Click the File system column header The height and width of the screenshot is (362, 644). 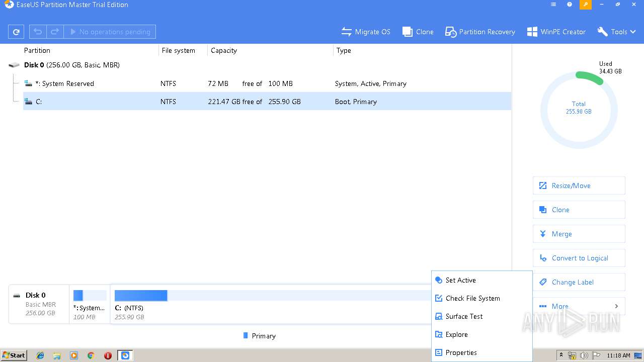coord(178,50)
